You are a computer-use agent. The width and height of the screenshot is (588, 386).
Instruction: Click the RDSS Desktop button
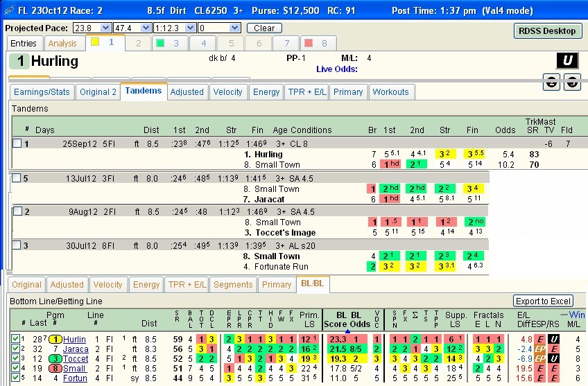pos(547,31)
